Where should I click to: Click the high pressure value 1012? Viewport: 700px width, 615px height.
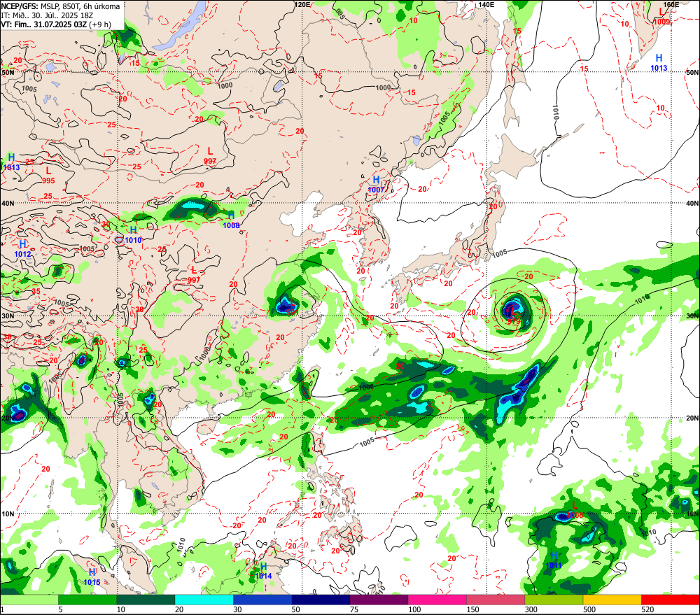tap(23, 255)
